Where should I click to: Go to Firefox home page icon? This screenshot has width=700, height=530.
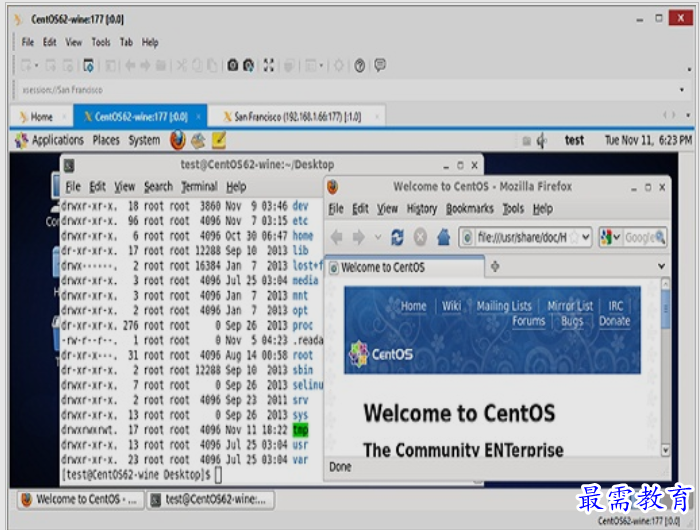point(443,237)
